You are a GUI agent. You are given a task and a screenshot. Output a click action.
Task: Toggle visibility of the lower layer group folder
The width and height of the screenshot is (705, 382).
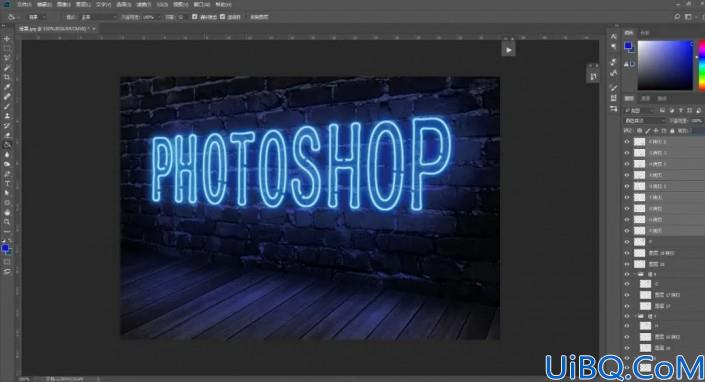[x=627, y=316]
